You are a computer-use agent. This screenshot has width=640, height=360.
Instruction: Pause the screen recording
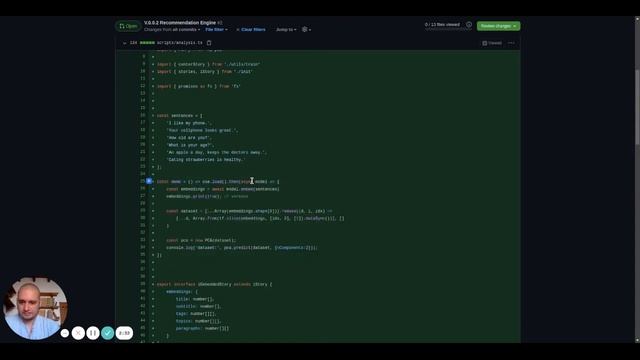(93, 333)
